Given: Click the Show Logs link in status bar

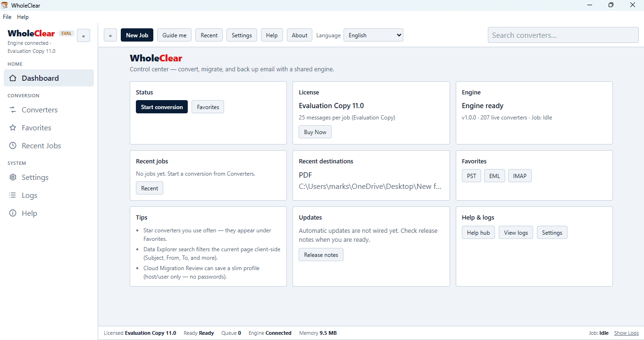Looking at the screenshot, I should point(627,333).
